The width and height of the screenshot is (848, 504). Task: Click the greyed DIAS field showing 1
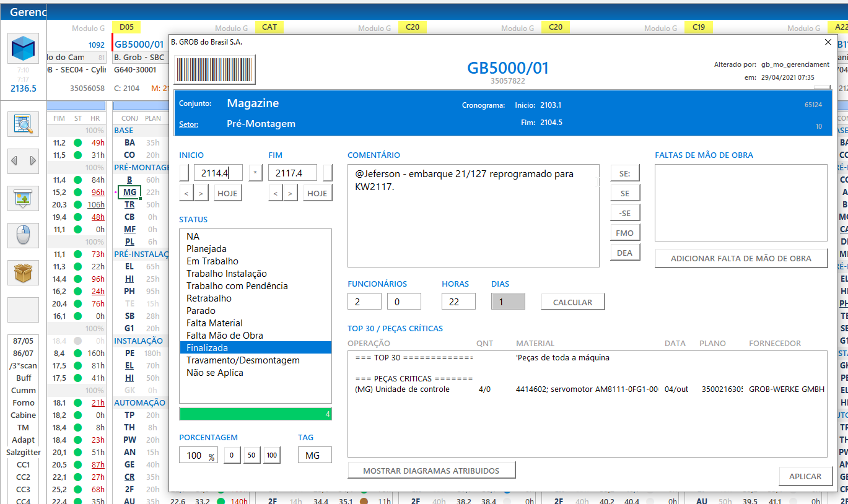point(508,302)
